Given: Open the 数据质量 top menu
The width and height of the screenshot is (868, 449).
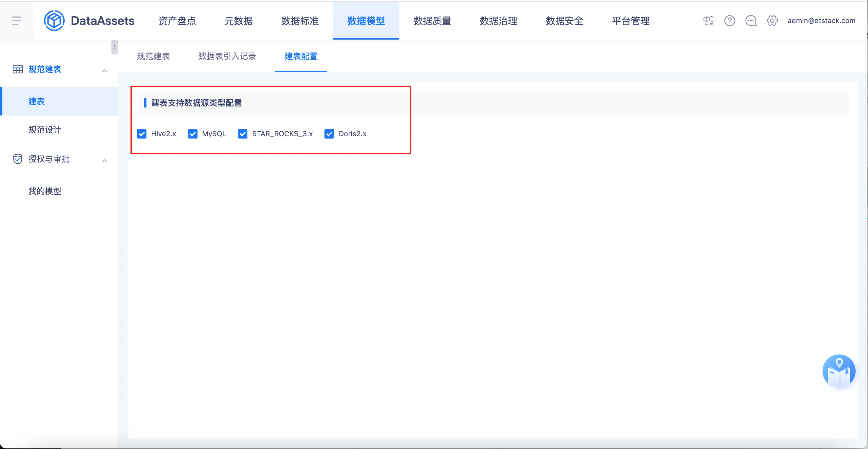Looking at the screenshot, I should 432,21.
